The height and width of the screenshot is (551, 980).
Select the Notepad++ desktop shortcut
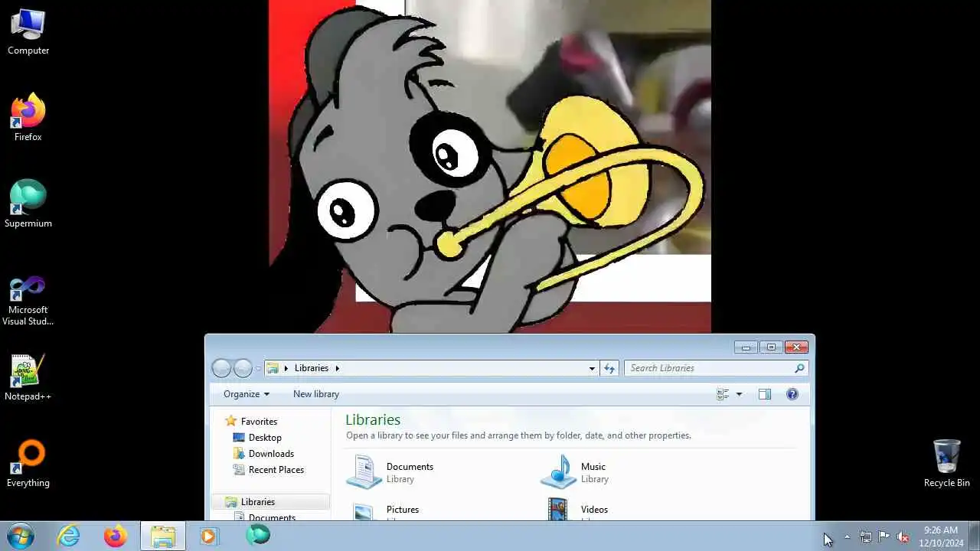tap(28, 378)
